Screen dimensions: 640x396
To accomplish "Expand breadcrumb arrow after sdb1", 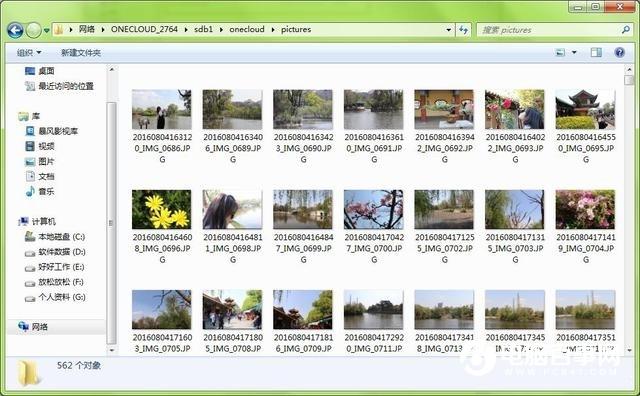I will 221,29.
